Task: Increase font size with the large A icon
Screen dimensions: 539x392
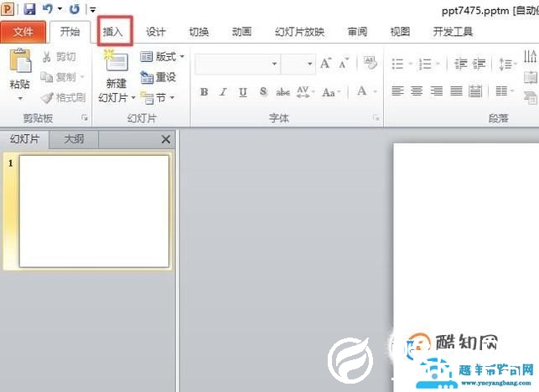Action: (325, 64)
